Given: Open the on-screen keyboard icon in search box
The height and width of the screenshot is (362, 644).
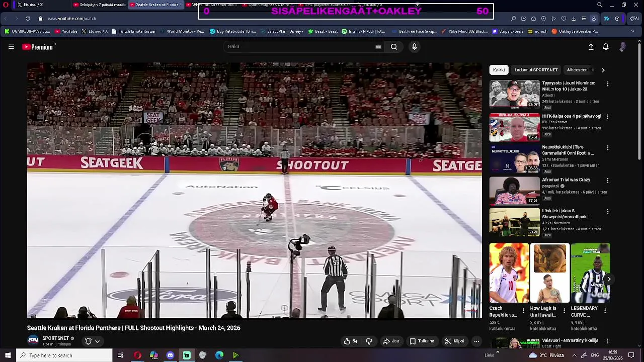Looking at the screenshot, I should pyautogui.click(x=378, y=47).
